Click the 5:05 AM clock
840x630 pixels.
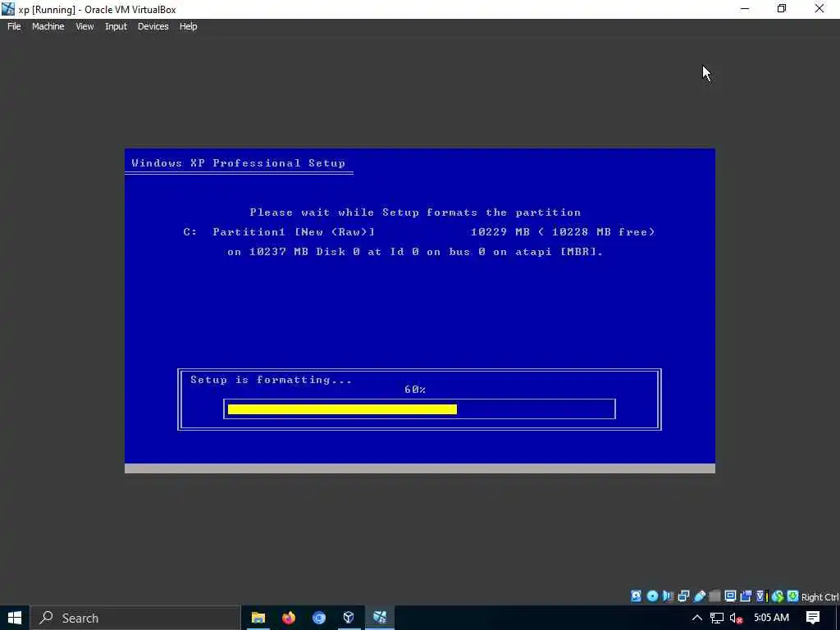[771, 618]
